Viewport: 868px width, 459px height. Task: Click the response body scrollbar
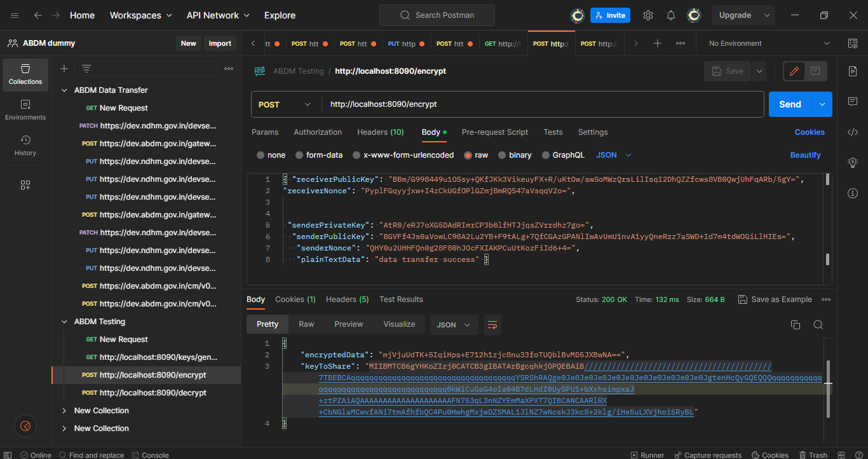[828, 388]
